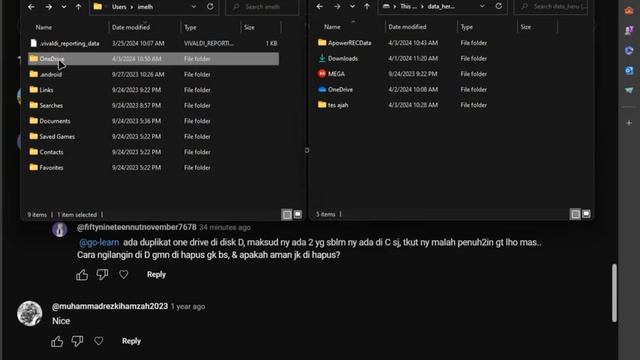The height and width of the screenshot is (360, 640).
Task: Sort by Type in Users window
Action: [x=190, y=27]
